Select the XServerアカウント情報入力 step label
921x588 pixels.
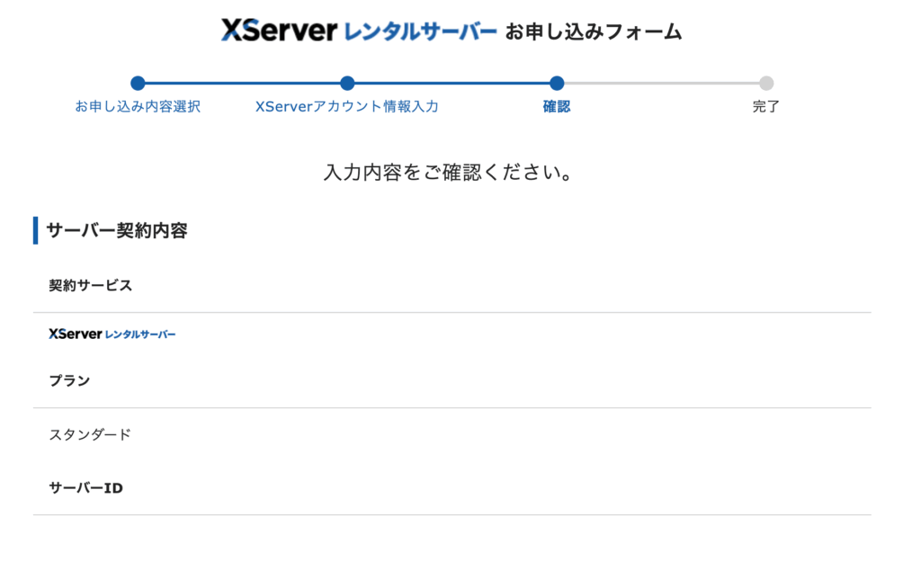coord(347,107)
